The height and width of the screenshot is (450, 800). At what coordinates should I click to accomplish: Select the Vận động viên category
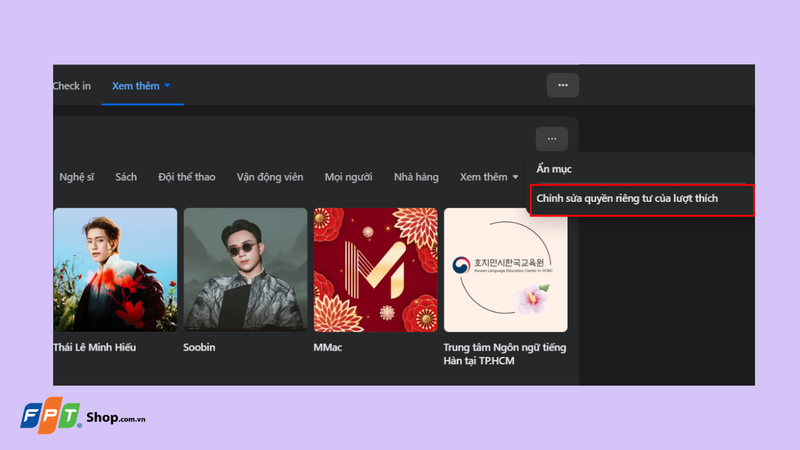[x=270, y=177]
